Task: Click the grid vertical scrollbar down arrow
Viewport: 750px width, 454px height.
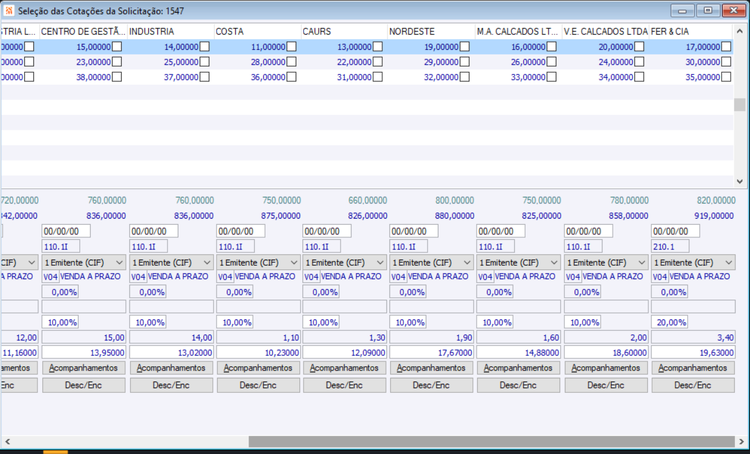Action: 739,181
